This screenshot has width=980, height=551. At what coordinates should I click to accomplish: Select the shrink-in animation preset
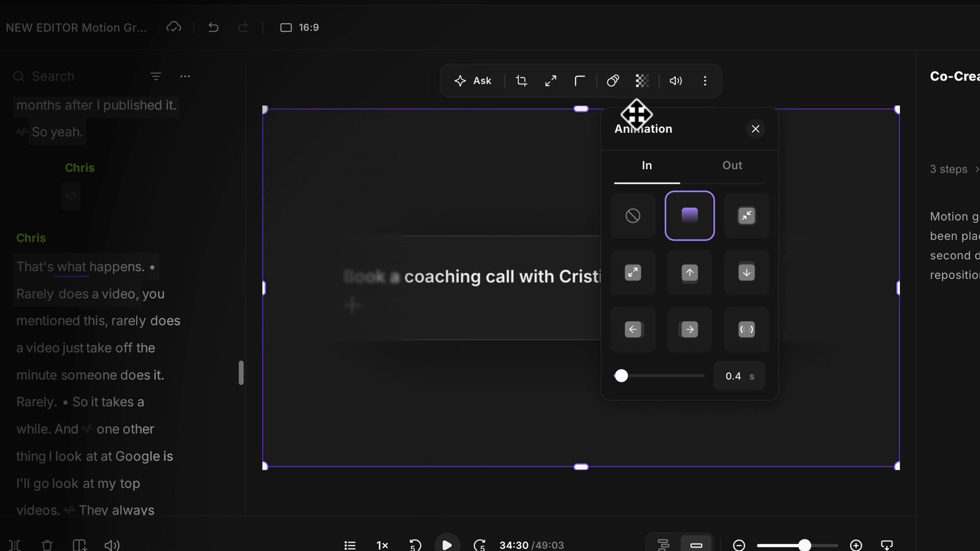coord(746,216)
